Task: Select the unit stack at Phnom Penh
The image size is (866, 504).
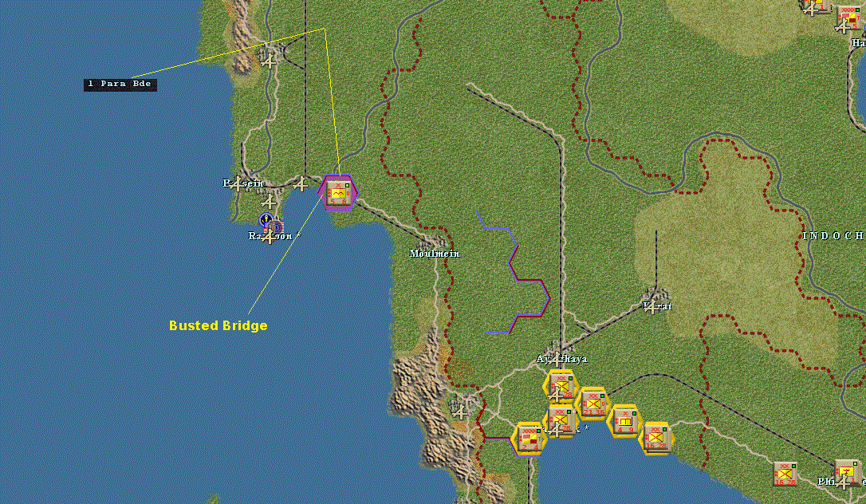Action: [848, 473]
